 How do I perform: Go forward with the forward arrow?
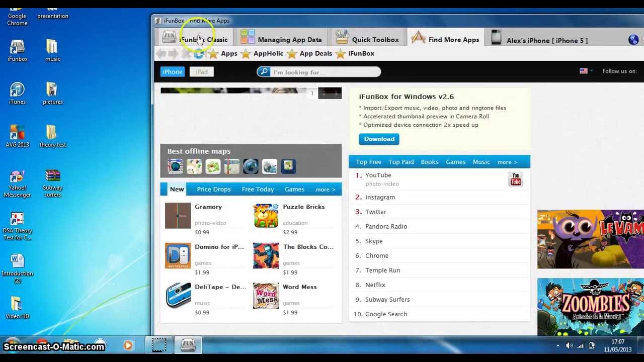(x=174, y=53)
